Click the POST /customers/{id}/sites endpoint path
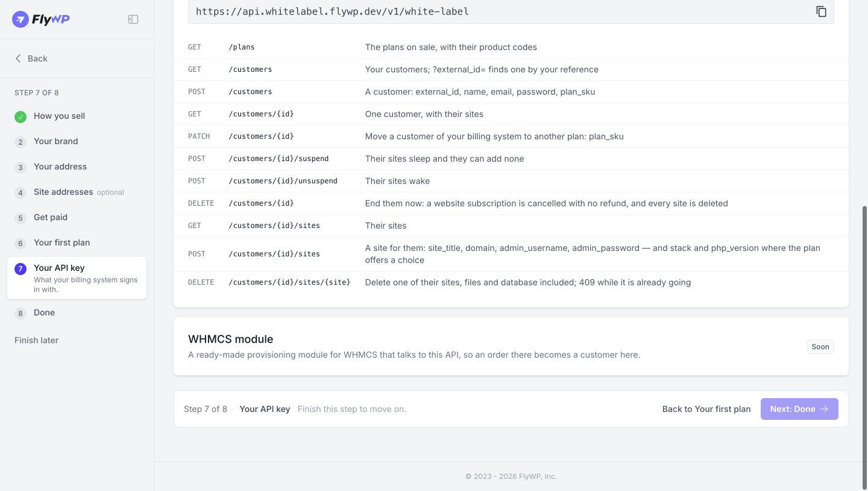 click(274, 254)
